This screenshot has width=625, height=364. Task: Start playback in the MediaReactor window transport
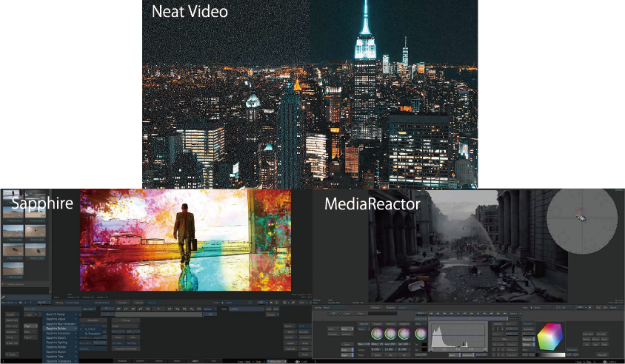click(478, 313)
